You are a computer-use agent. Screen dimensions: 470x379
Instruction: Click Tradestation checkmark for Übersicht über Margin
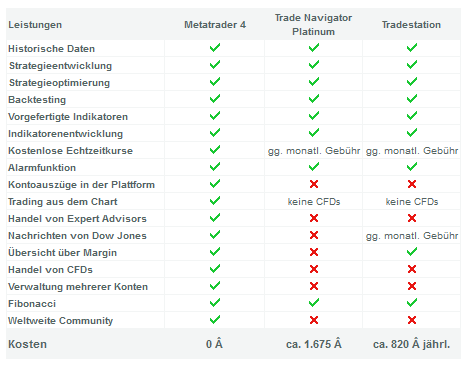(x=412, y=252)
